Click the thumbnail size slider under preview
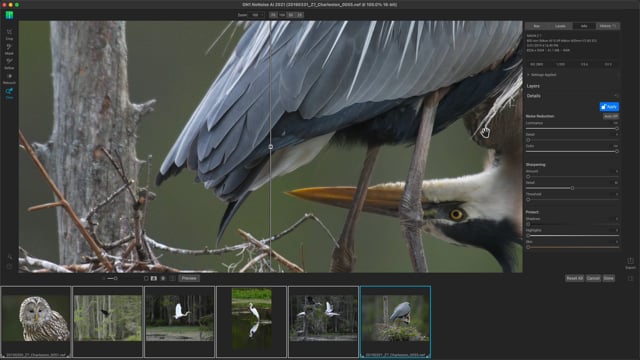 111,278
